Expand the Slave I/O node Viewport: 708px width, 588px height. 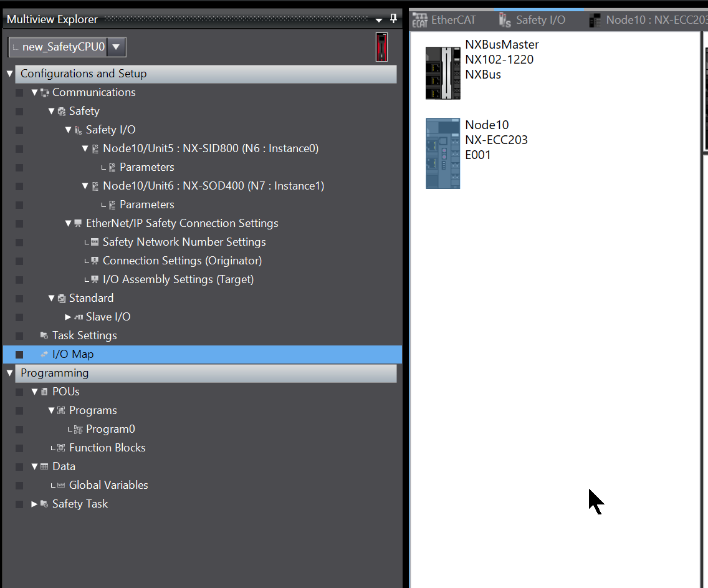click(x=68, y=317)
